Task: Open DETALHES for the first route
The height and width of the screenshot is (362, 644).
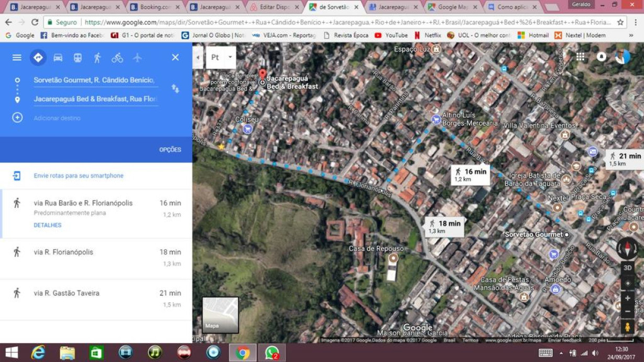Action: [48, 225]
